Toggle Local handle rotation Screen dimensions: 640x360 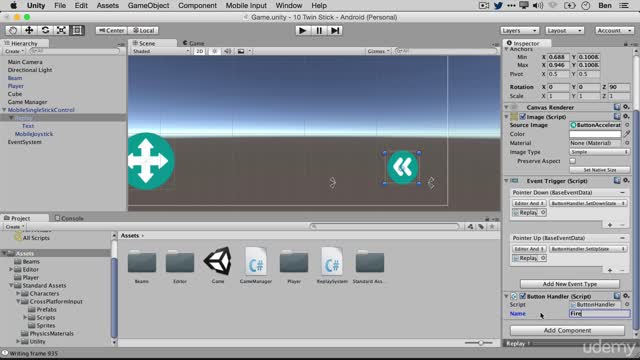[143, 31]
